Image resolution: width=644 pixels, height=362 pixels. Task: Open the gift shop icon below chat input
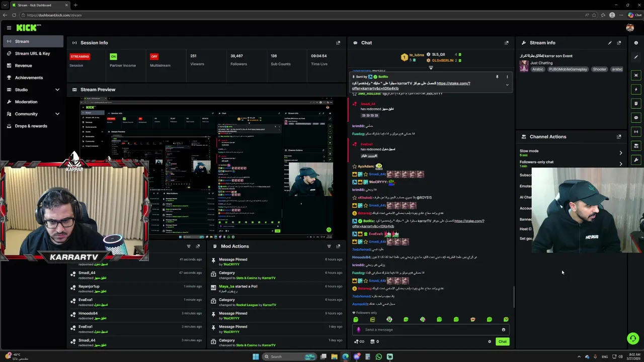tap(372, 342)
